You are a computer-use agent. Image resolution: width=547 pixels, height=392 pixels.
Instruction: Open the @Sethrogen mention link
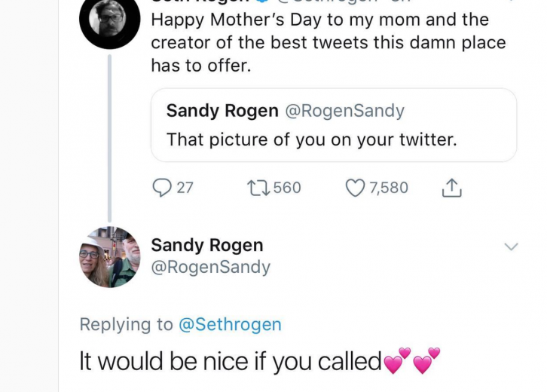coord(230,324)
